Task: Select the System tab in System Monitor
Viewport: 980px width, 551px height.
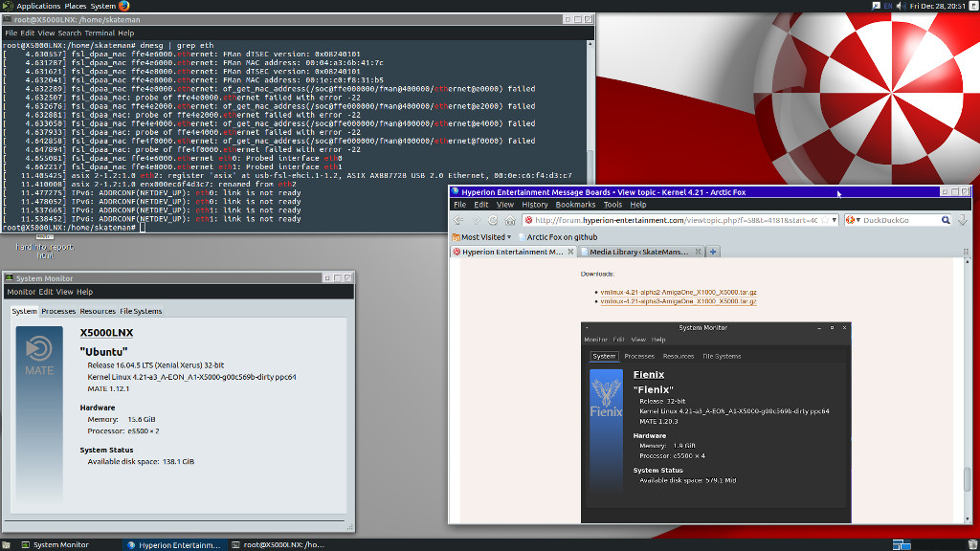Action: point(24,311)
